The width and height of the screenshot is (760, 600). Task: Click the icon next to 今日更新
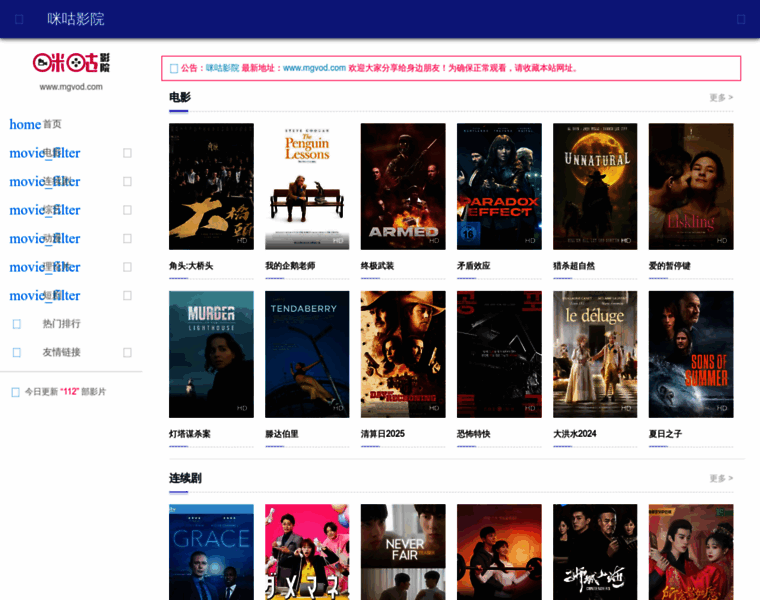15,392
